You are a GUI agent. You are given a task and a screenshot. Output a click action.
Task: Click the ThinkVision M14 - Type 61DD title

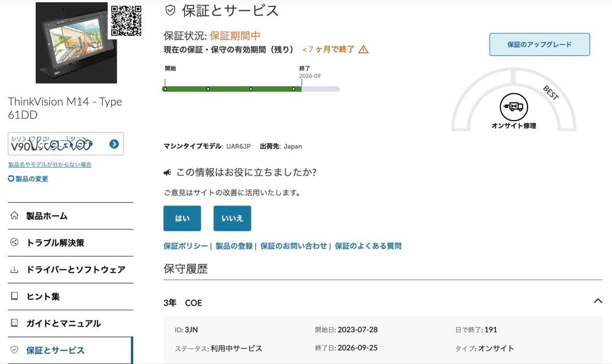click(65, 108)
